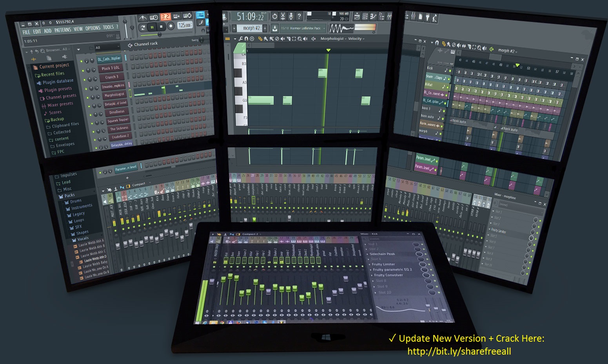
Task: Pause playback with the transport pause button
Action: [152, 27]
